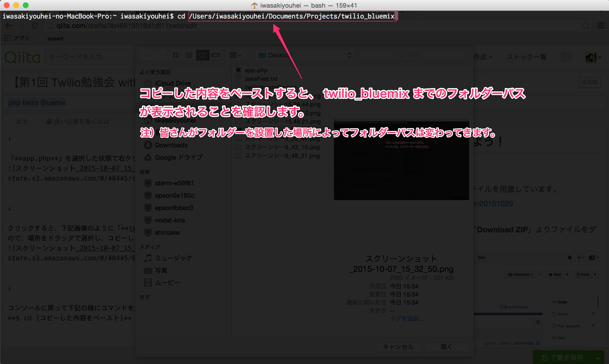Select shared computer aterm-e59f81

(169, 183)
